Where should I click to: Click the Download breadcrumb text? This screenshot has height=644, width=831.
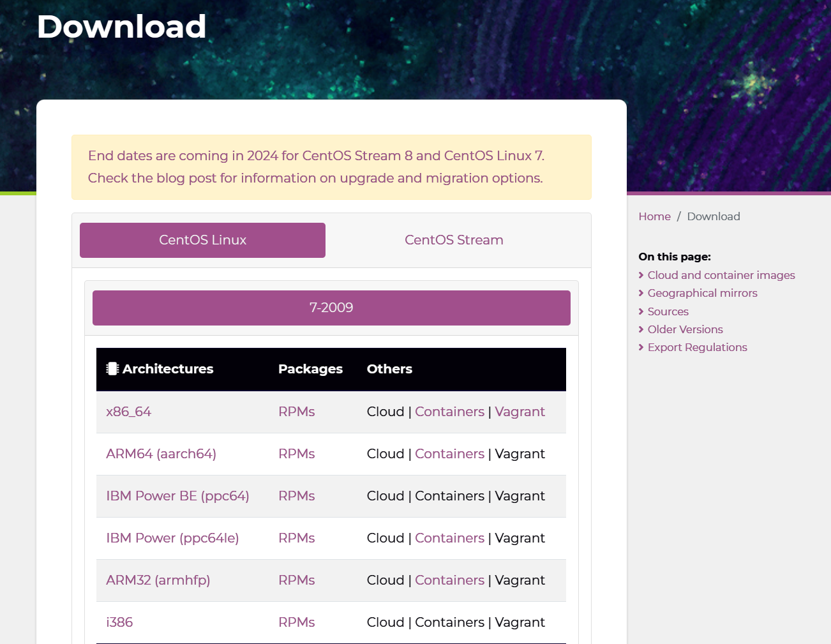(714, 216)
